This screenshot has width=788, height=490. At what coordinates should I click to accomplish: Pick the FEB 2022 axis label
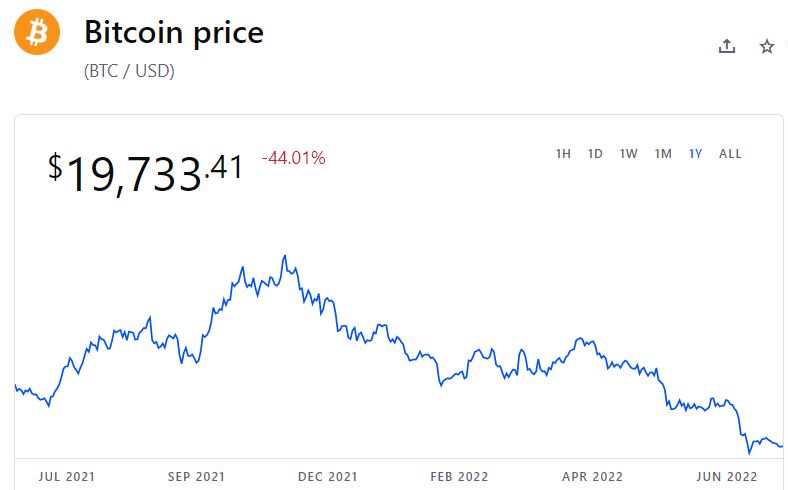click(x=459, y=477)
